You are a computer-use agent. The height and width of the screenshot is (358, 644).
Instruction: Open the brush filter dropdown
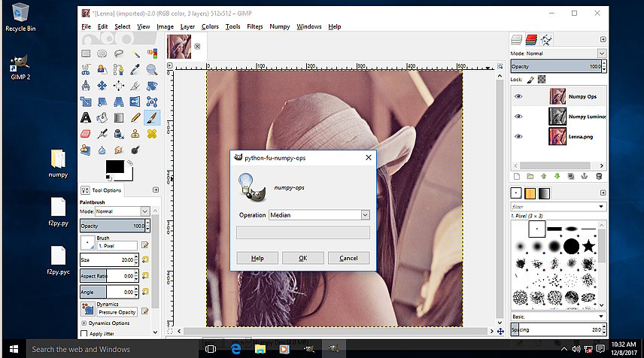[601, 207]
